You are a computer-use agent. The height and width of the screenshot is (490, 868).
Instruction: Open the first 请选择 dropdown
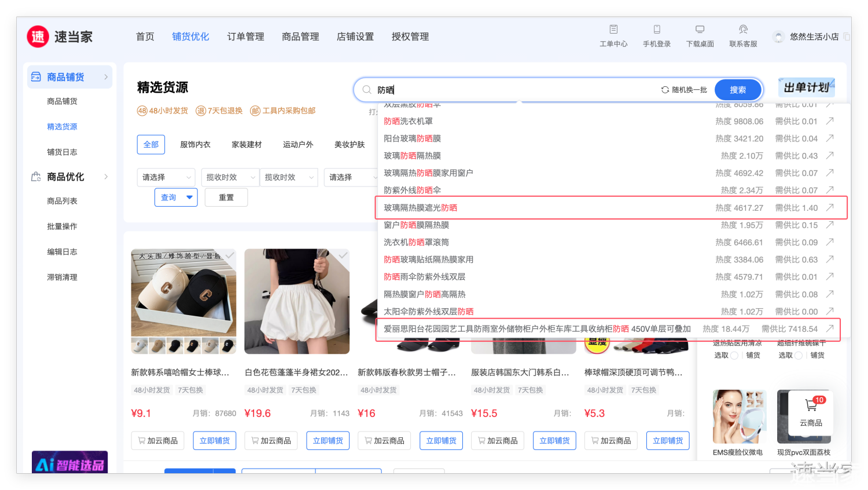point(165,177)
